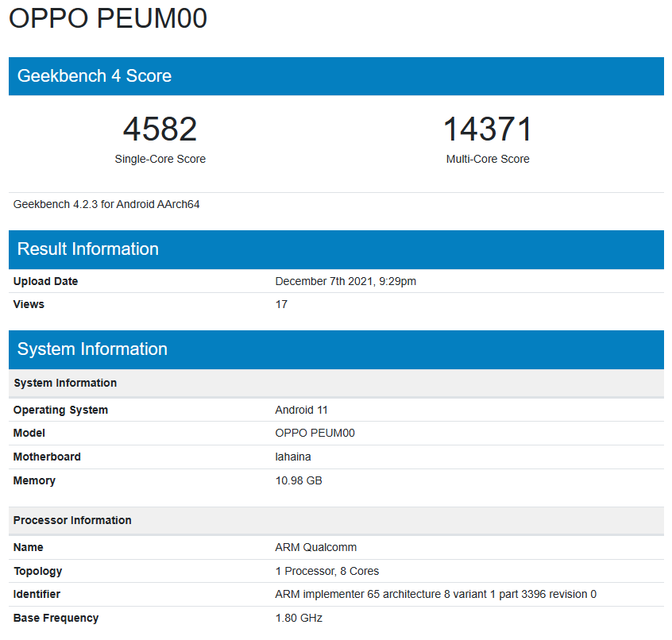Click the Processor Information subheading
The width and height of the screenshot is (672, 640).
[x=336, y=520]
